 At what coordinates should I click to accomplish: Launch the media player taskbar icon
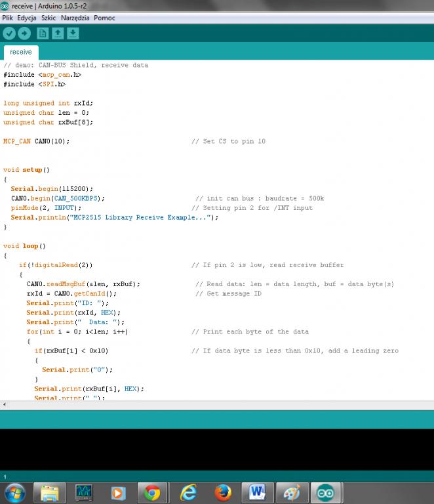118,493
